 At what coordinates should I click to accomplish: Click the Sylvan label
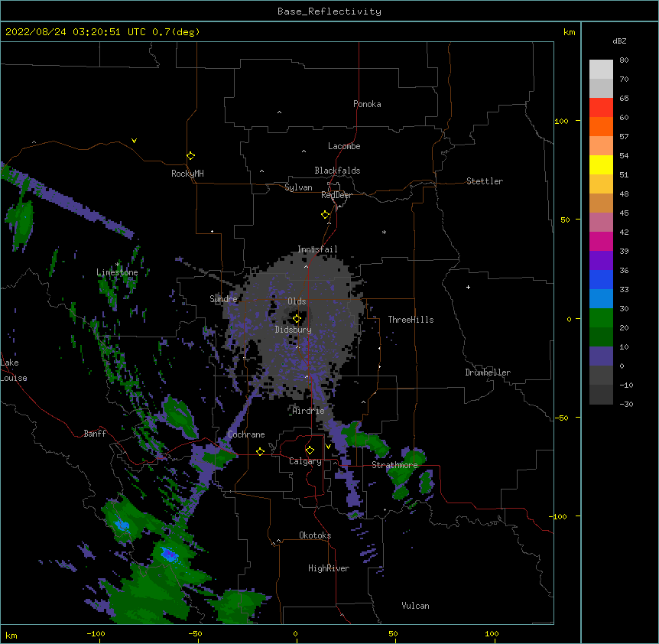(298, 187)
